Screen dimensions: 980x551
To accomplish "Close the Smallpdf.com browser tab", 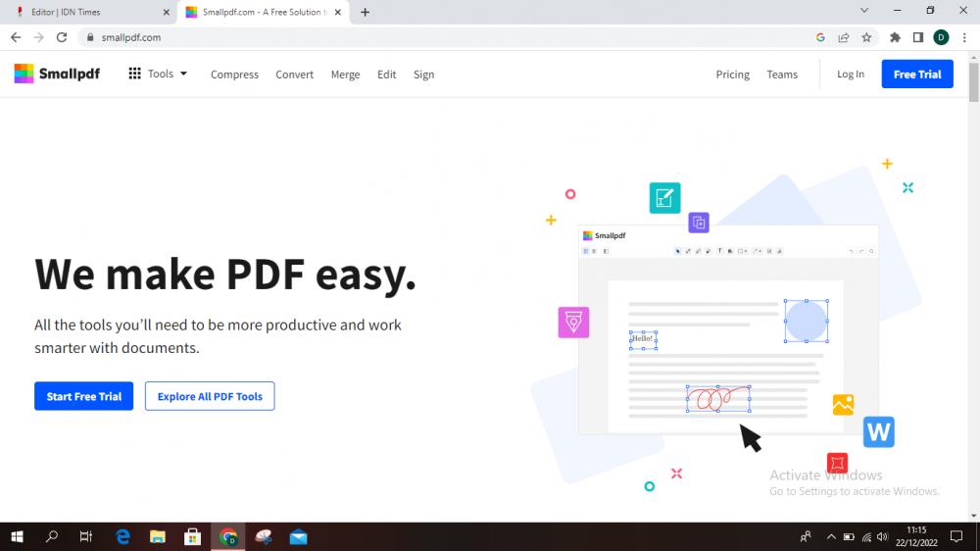I will 337,12.
